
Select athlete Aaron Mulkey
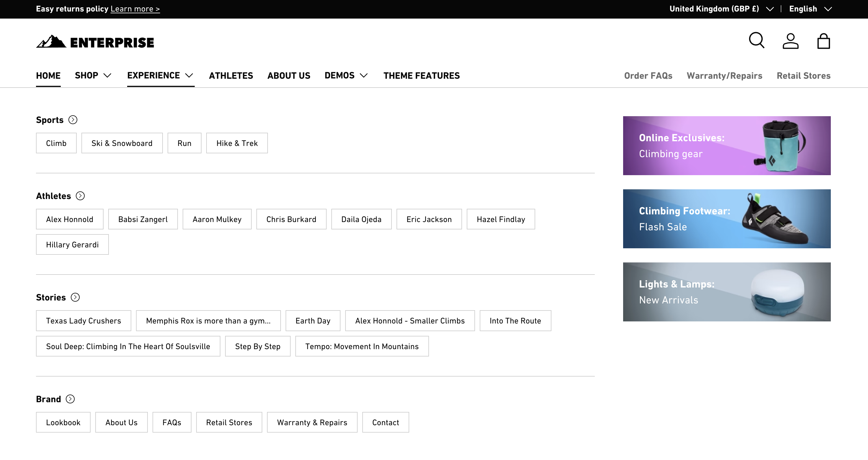[x=217, y=219]
